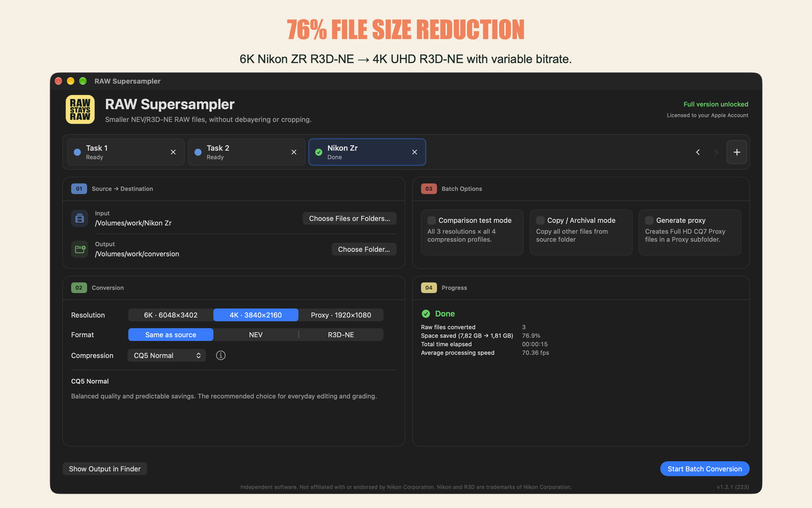Image resolution: width=812 pixels, height=508 pixels.
Task: Click the 01 Source section badge
Action: 79,189
